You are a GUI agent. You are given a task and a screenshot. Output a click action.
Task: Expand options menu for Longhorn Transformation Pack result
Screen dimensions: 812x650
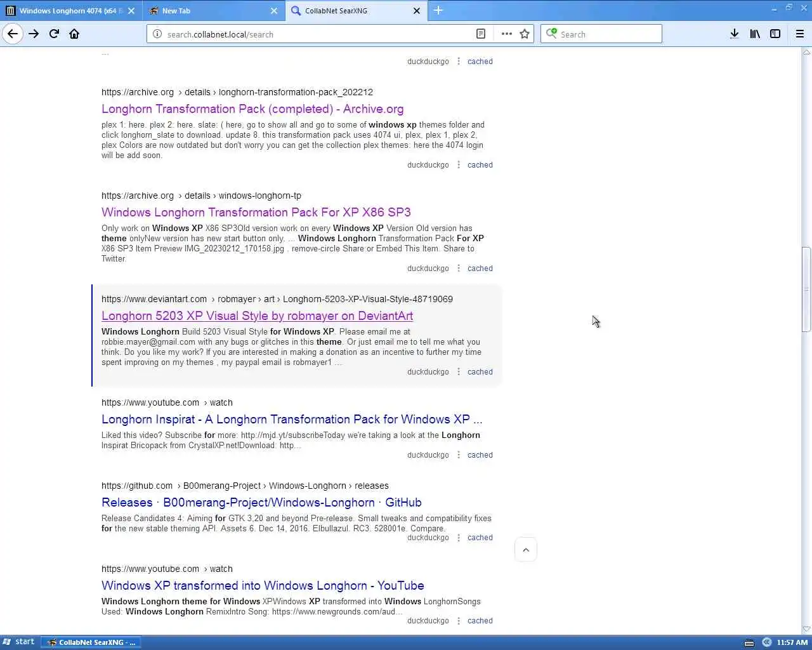459,165
